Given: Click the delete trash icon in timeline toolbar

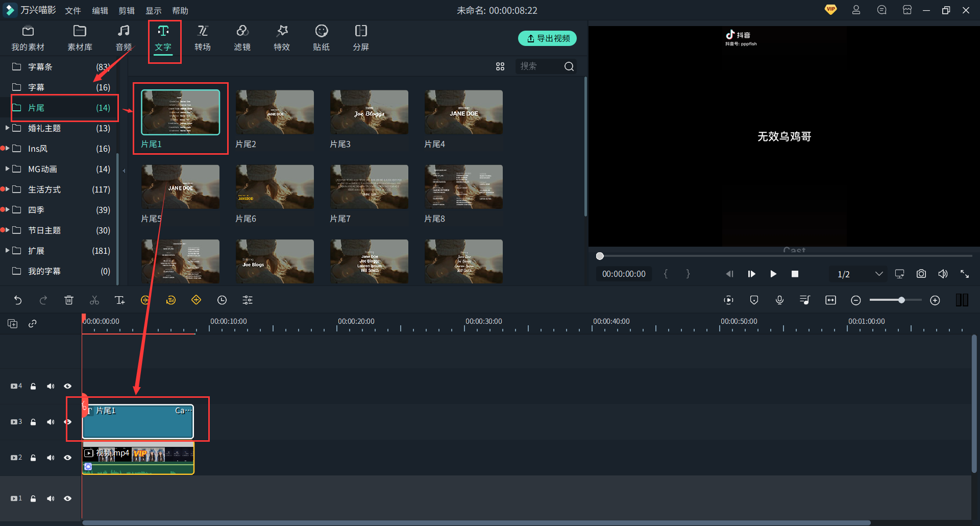Looking at the screenshot, I should (69, 300).
